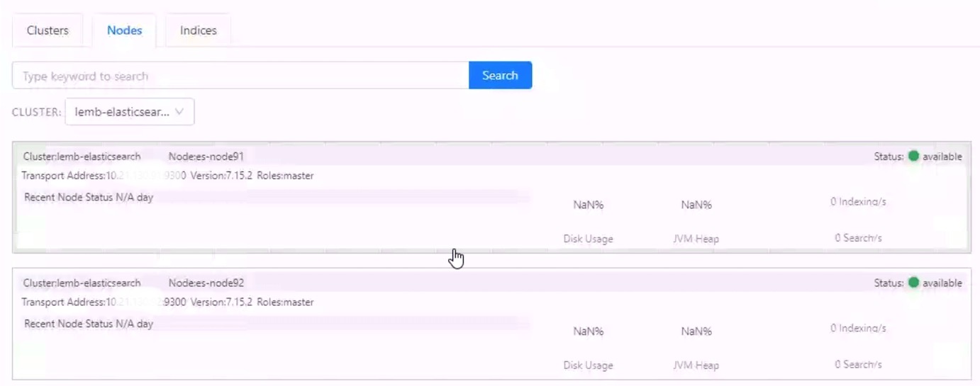Image resolution: width=980 pixels, height=386 pixels.
Task: Click the green status dot for es-node91
Action: pos(913,156)
